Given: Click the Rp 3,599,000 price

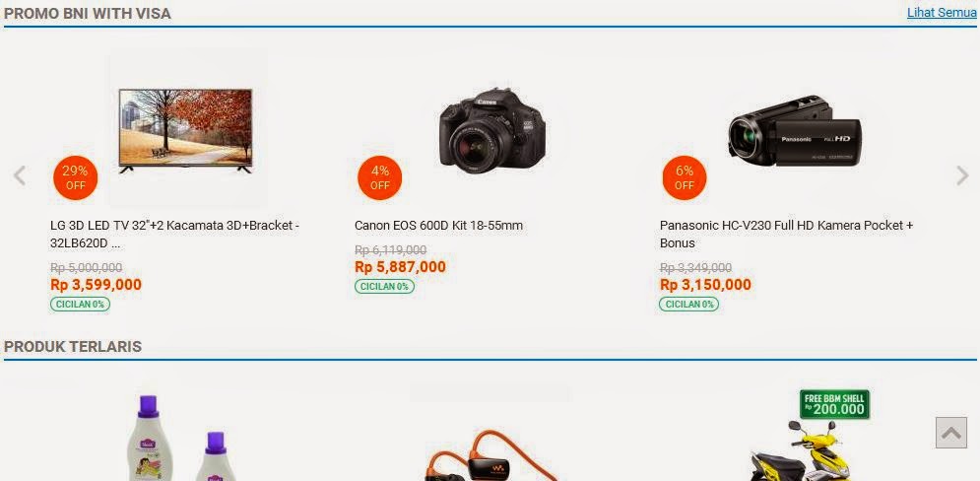Looking at the screenshot, I should [97, 285].
